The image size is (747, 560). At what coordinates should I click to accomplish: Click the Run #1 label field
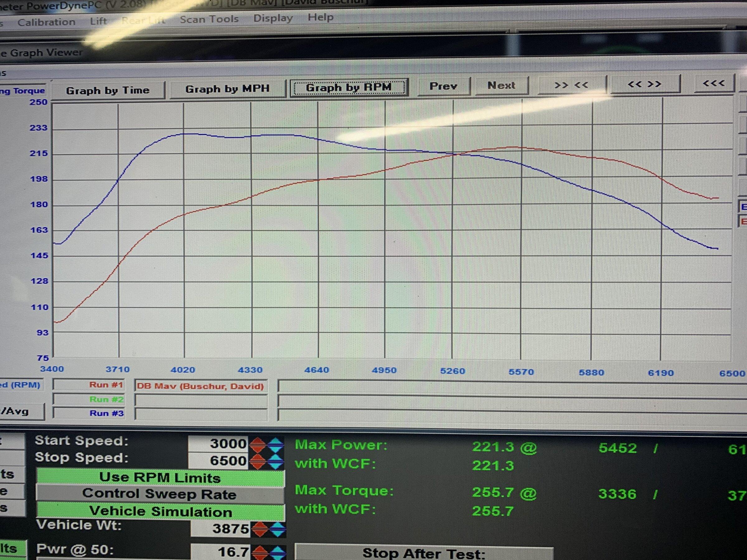[x=88, y=385]
